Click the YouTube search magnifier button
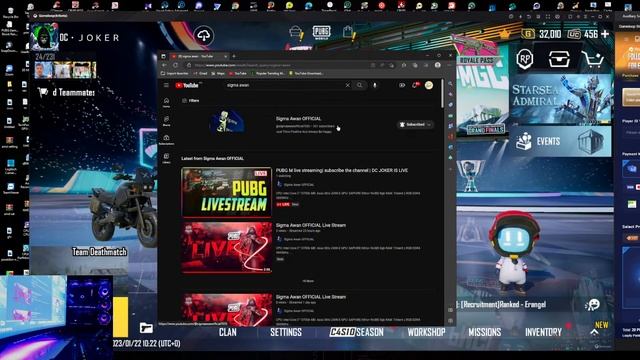Image resolution: width=640 pixels, height=360 pixels. (360, 85)
